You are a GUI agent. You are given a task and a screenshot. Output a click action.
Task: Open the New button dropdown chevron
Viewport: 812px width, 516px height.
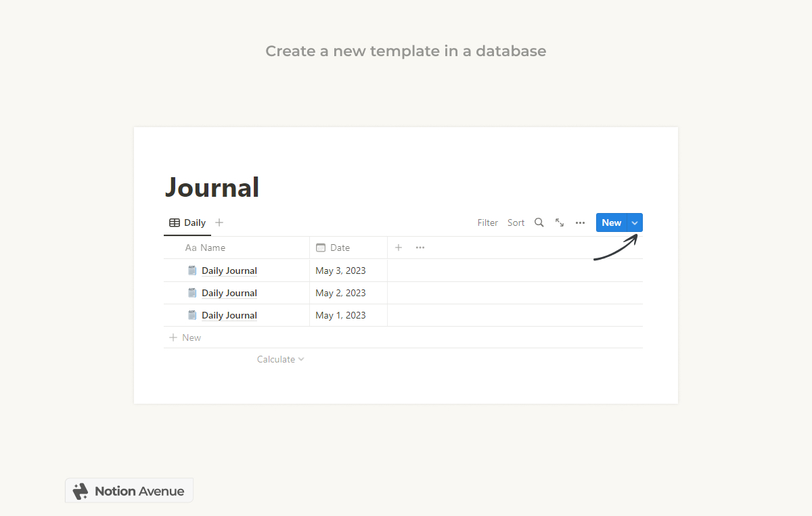[634, 222]
